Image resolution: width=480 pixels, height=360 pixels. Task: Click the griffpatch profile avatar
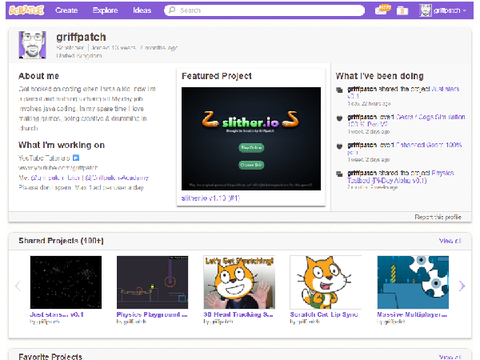click(x=32, y=45)
